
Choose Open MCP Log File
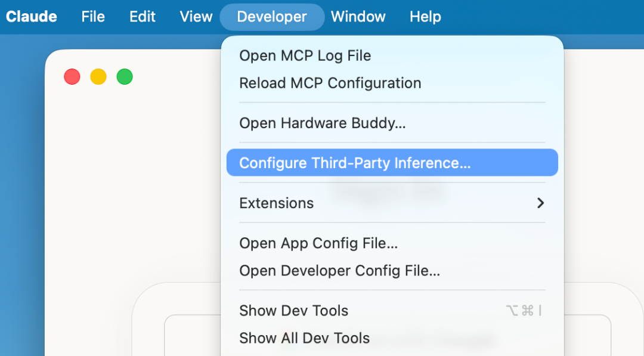coord(305,55)
